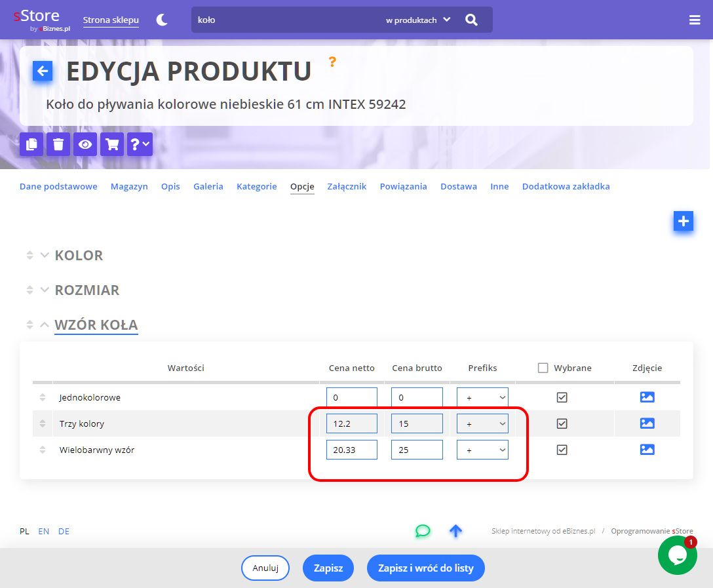Open the Strona sklepu link
Image resolution: width=713 pixels, height=588 pixels.
[111, 20]
